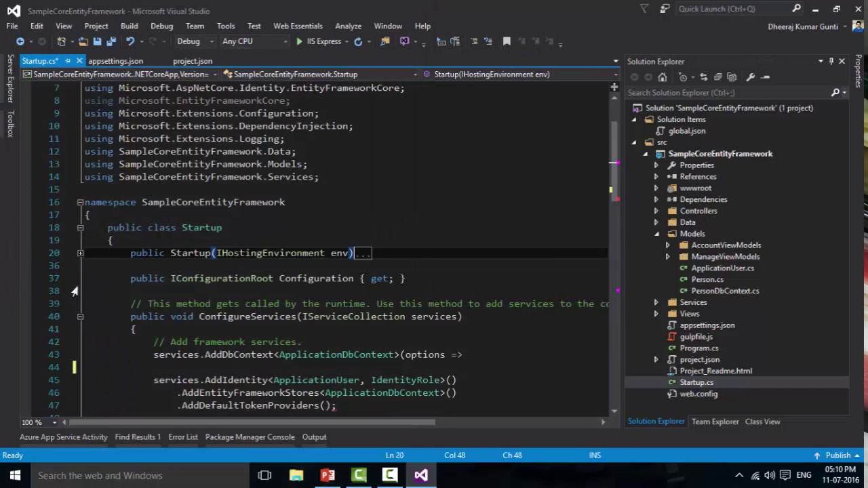
Task: Open the Team Explorer tab
Action: [x=715, y=422]
